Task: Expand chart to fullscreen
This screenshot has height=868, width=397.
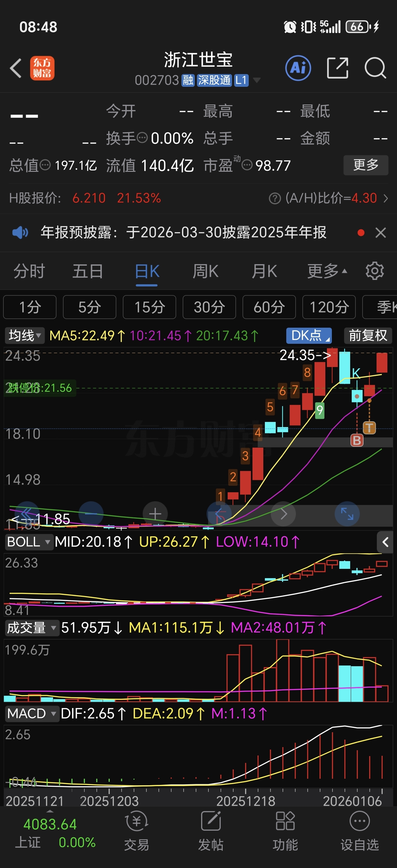Action: click(347, 514)
